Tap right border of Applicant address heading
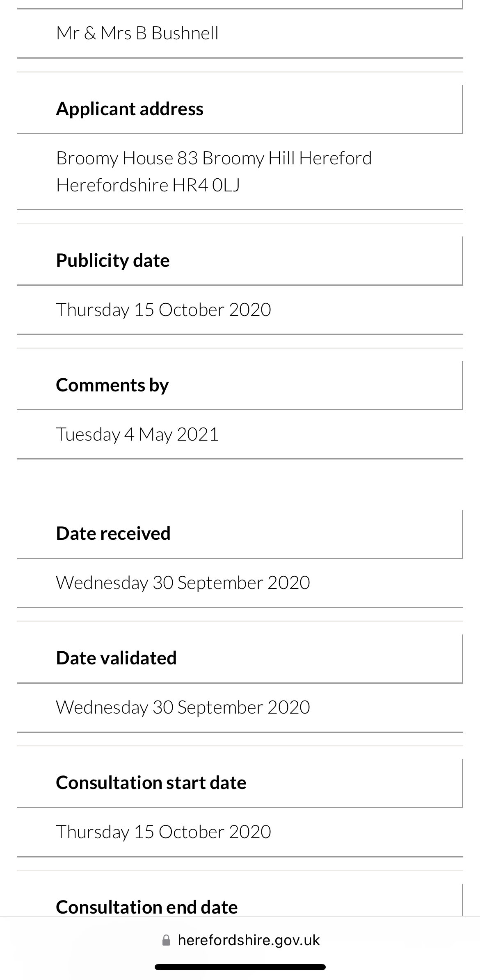The height and width of the screenshot is (980, 480). [462, 109]
